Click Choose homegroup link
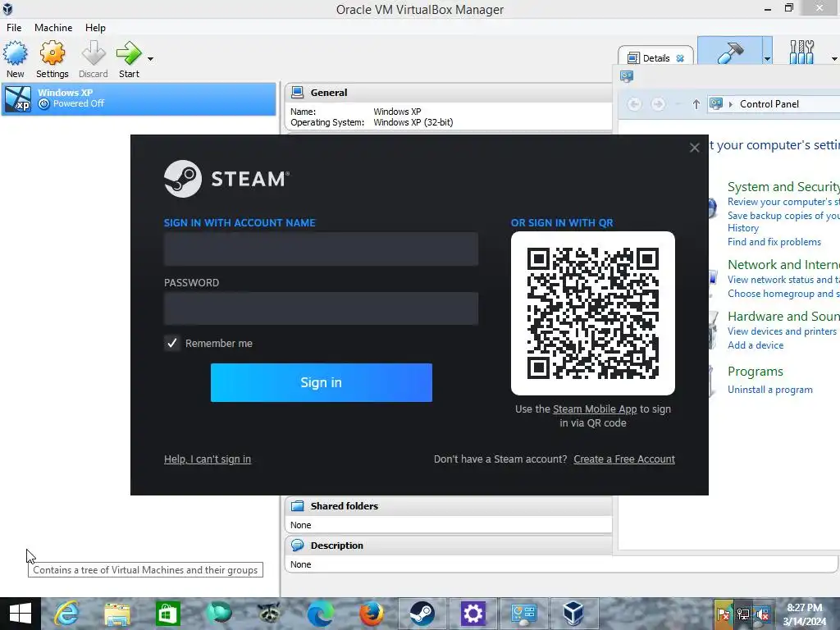 783,294
